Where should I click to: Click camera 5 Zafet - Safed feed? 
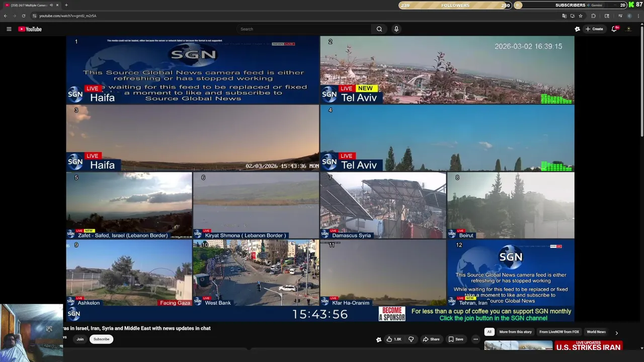click(129, 206)
